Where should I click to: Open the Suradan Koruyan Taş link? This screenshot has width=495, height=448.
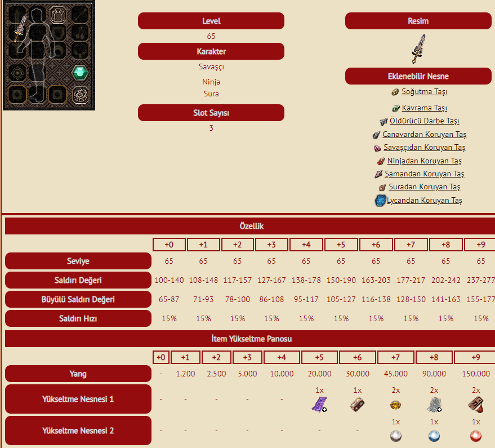point(424,187)
